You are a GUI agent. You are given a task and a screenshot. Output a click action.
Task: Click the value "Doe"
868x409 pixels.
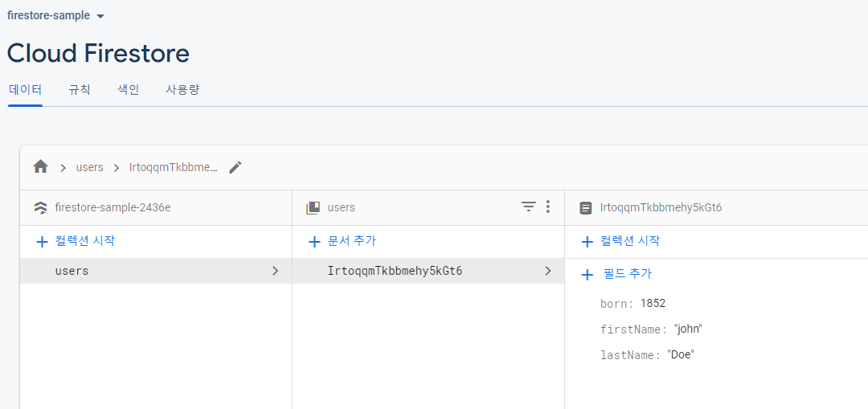681,355
